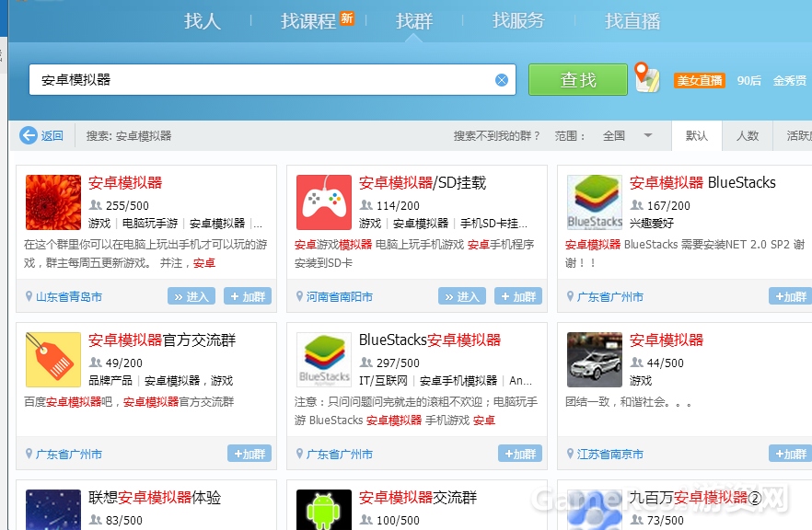812x530 pixels.
Task: Open the 安卓模拟器/SD挂载 group title
Action: point(423,183)
